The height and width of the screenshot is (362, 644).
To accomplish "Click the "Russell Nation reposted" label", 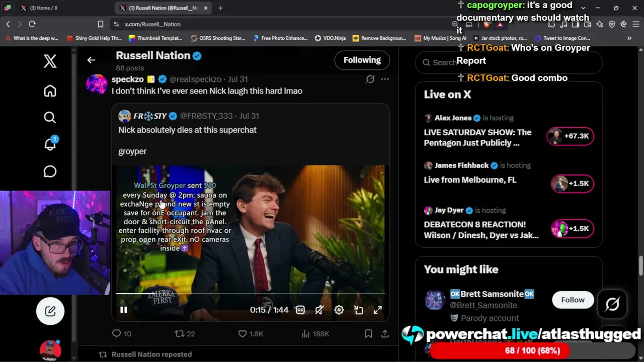I will [151, 354].
